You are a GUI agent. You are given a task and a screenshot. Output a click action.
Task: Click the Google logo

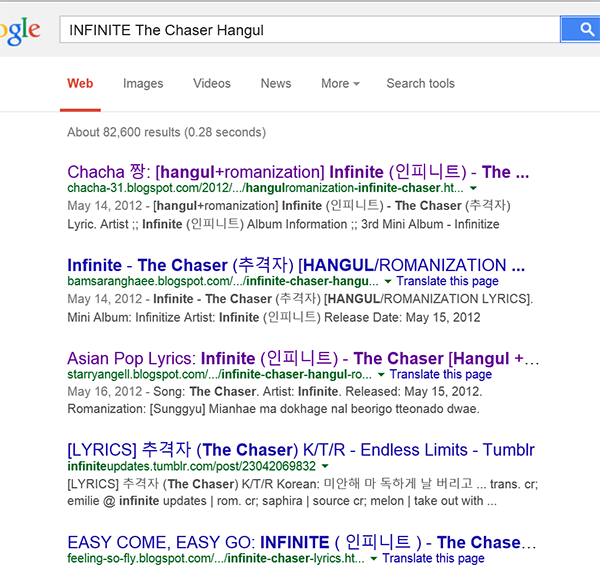coord(18,30)
